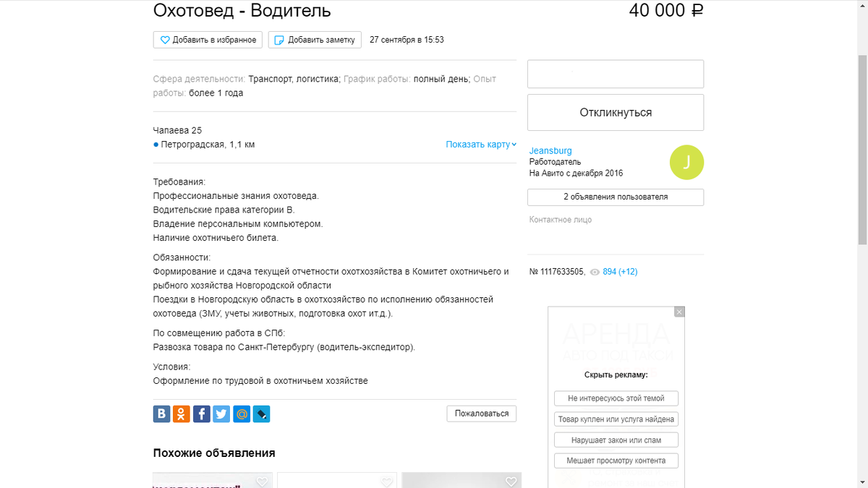Expand 'Показать карту'

pyautogui.click(x=480, y=144)
